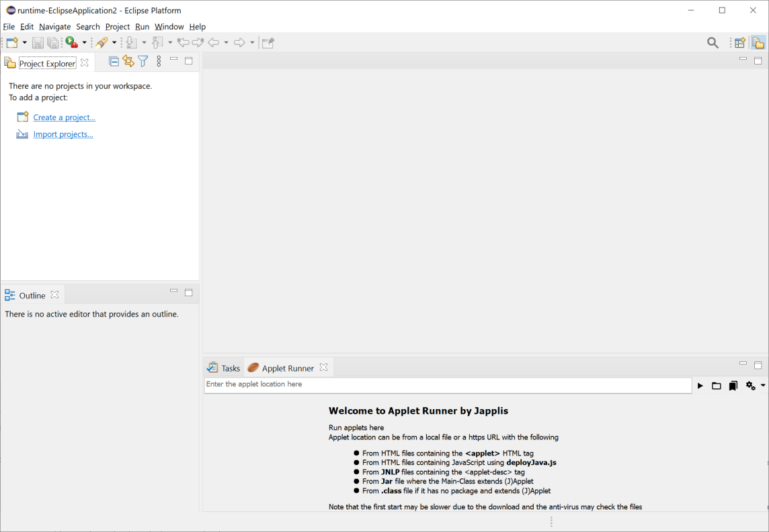Minimize the Project Explorer view
769x532 pixels.
coord(173,59)
